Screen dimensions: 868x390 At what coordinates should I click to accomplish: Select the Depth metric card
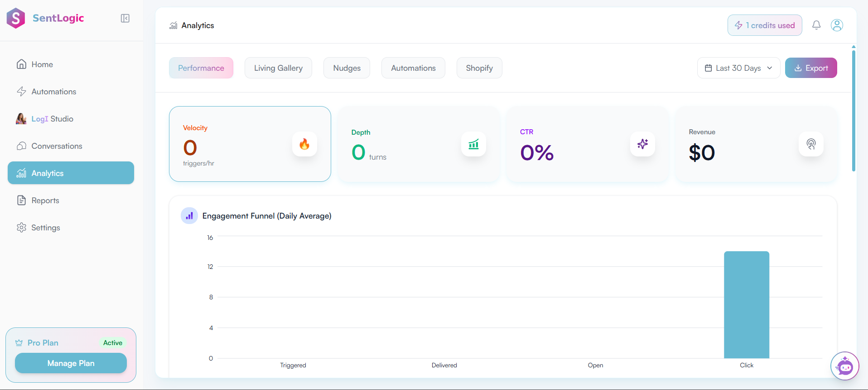click(x=419, y=144)
